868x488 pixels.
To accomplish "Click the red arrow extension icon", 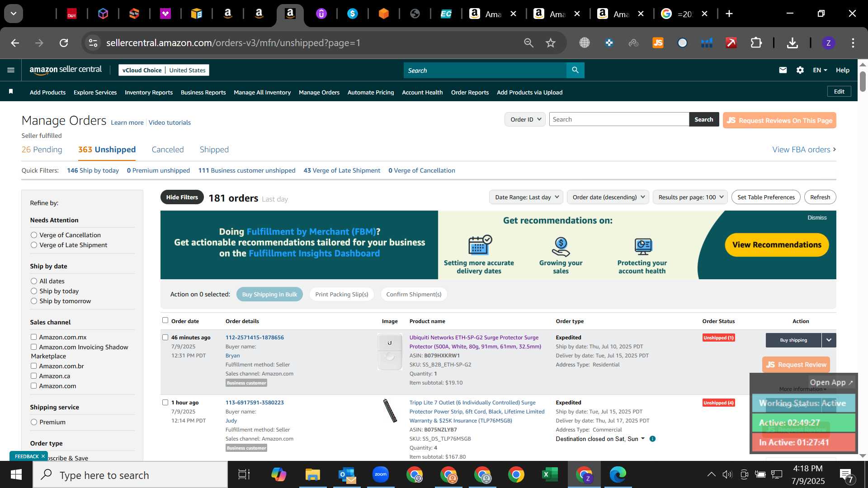I will coord(731,43).
